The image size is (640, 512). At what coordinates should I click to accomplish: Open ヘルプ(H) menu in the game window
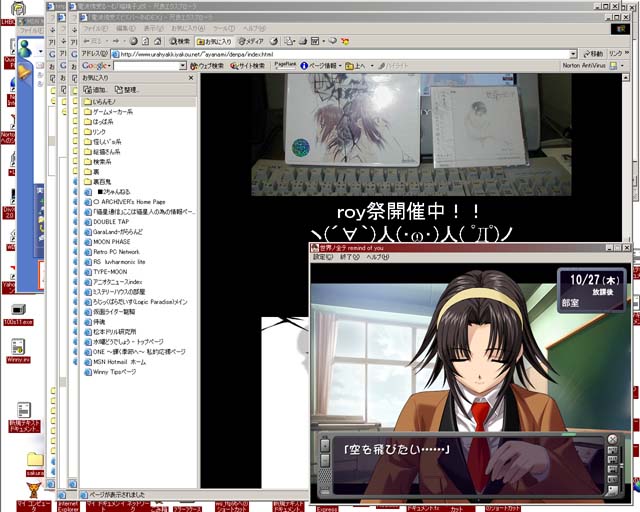[x=378, y=257]
